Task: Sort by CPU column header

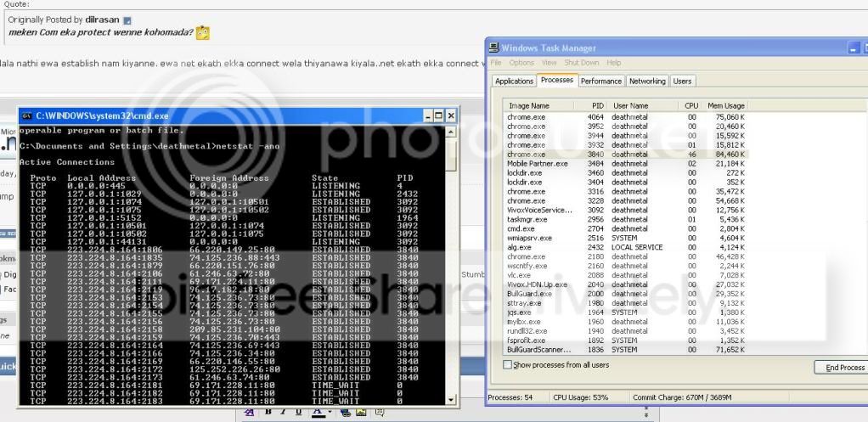Action: [x=689, y=105]
